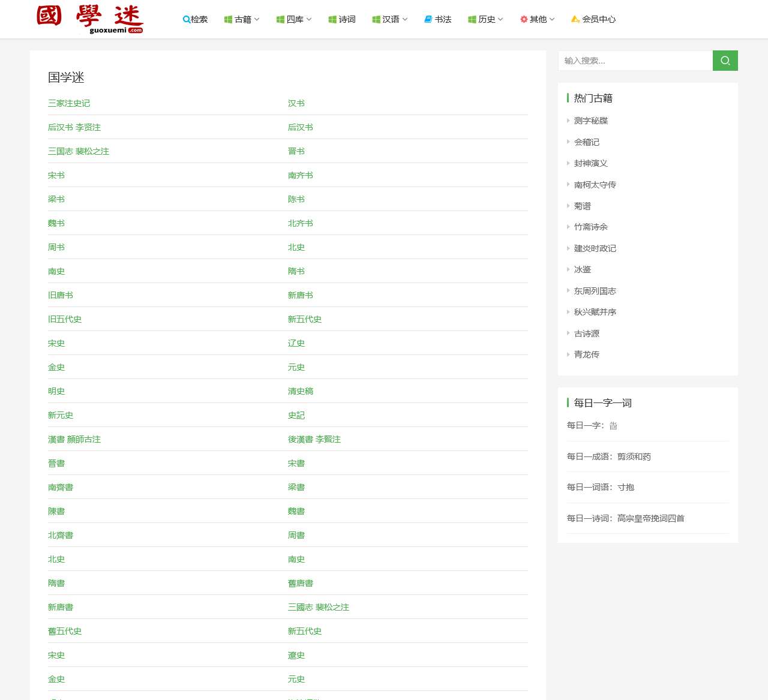The image size is (768, 700).
Task: Expand the 历史 dropdown menu
Action: coord(486,19)
